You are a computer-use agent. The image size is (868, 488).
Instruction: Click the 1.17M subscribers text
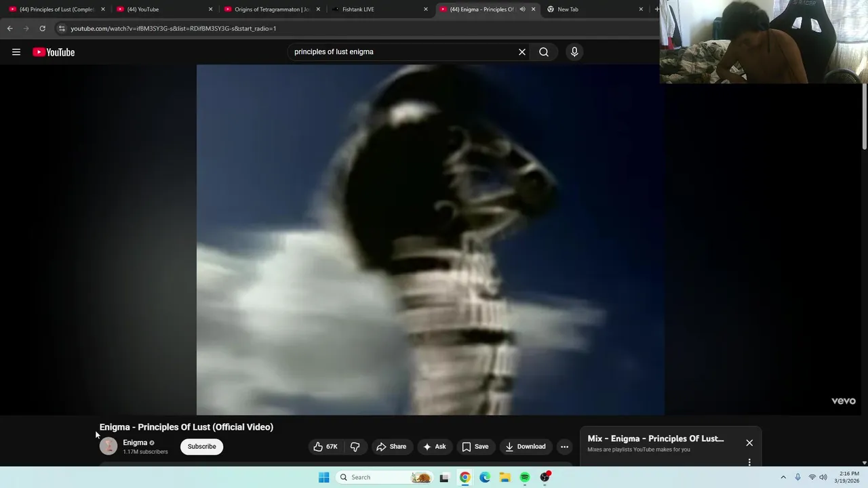[x=145, y=452]
